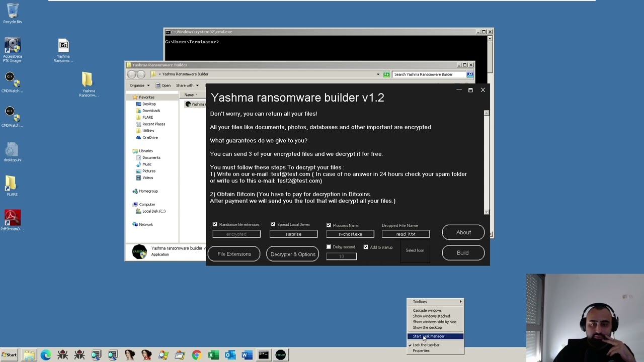Screen dimensions: 644x362
Task: Click the Select Icon button
Action: click(415, 250)
